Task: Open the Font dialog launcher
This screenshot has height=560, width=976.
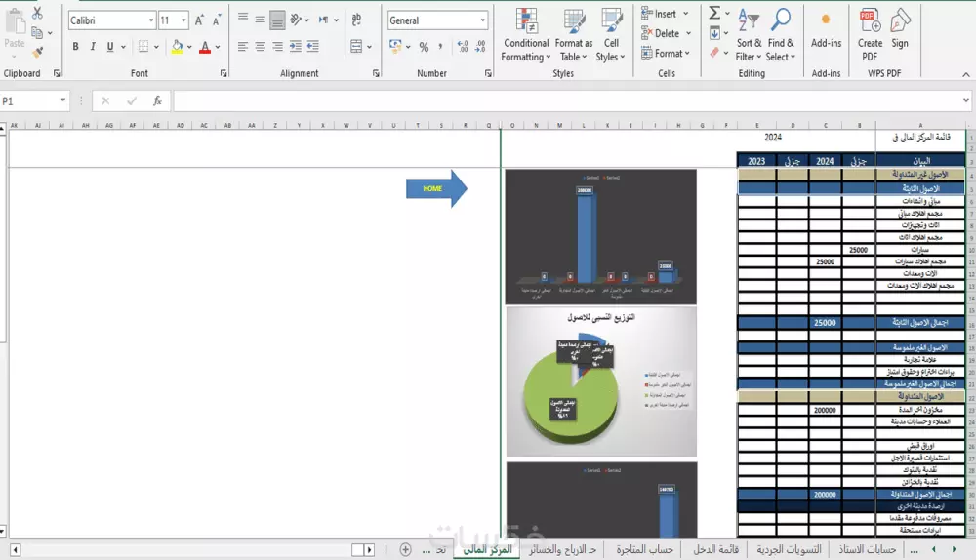Action: (224, 73)
